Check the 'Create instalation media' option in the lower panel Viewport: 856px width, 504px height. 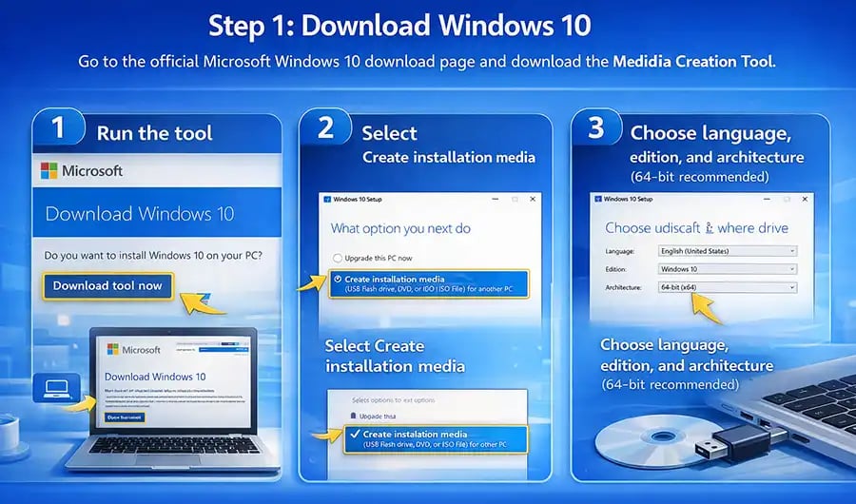click(436, 439)
